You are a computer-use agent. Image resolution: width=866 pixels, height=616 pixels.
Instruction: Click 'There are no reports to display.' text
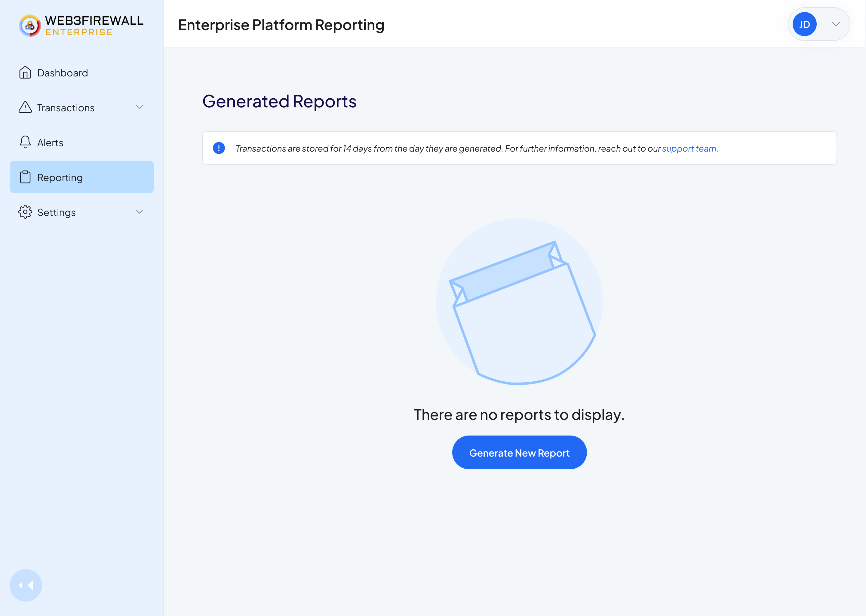coord(519,414)
